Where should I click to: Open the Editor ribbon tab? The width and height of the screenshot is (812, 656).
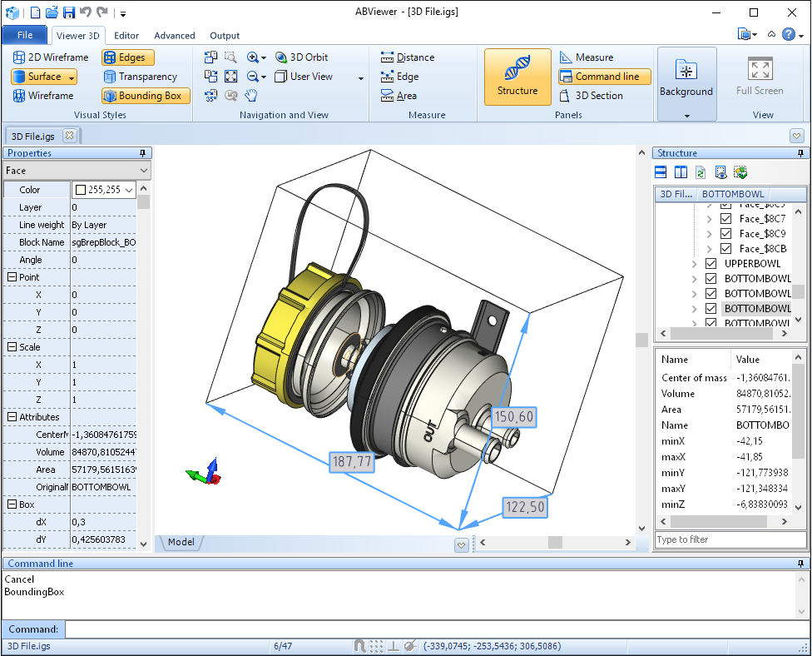(126, 36)
